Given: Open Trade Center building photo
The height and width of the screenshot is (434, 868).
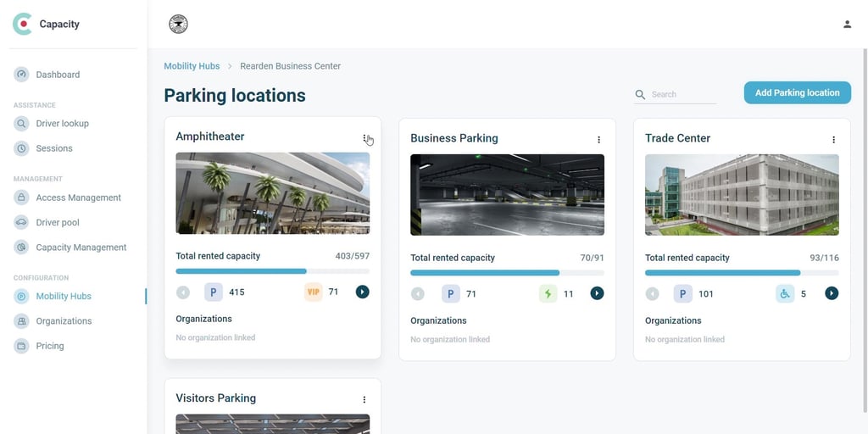Looking at the screenshot, I should point(742,195).
